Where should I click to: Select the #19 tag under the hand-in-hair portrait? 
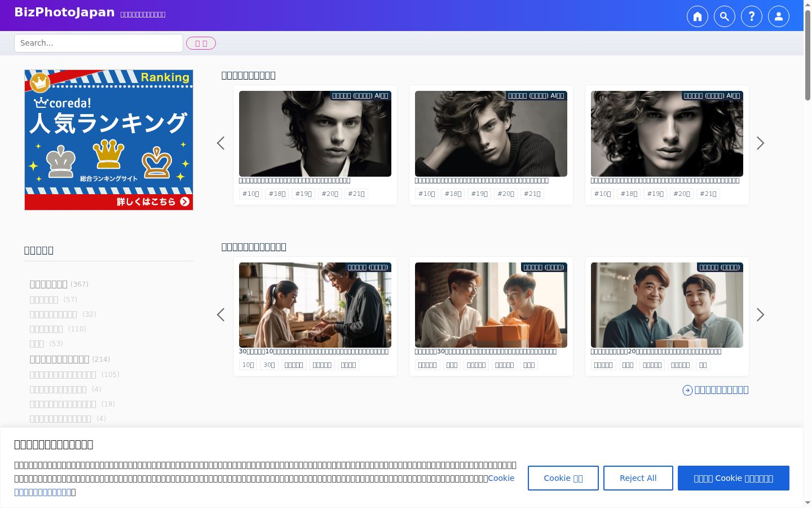click(x=479, y=194)
